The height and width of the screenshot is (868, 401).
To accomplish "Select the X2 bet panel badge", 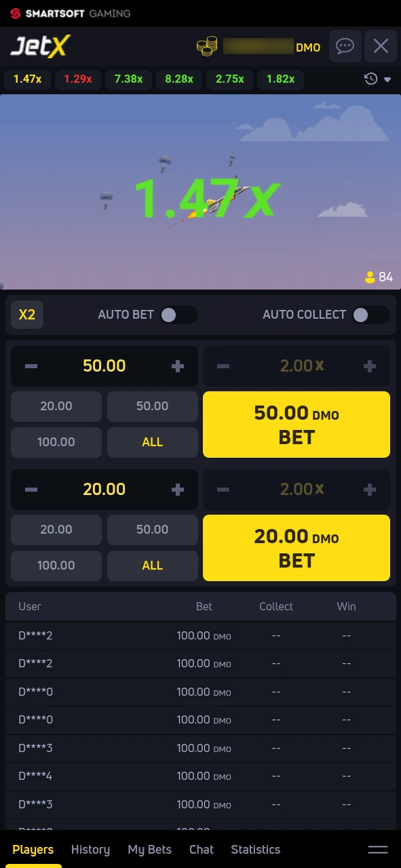I will tap(26, 314).
